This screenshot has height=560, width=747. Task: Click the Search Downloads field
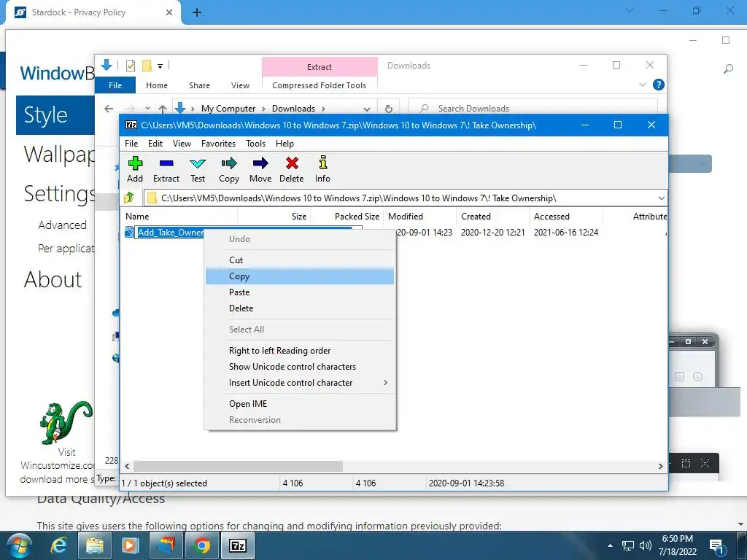(x=533, y=109)
